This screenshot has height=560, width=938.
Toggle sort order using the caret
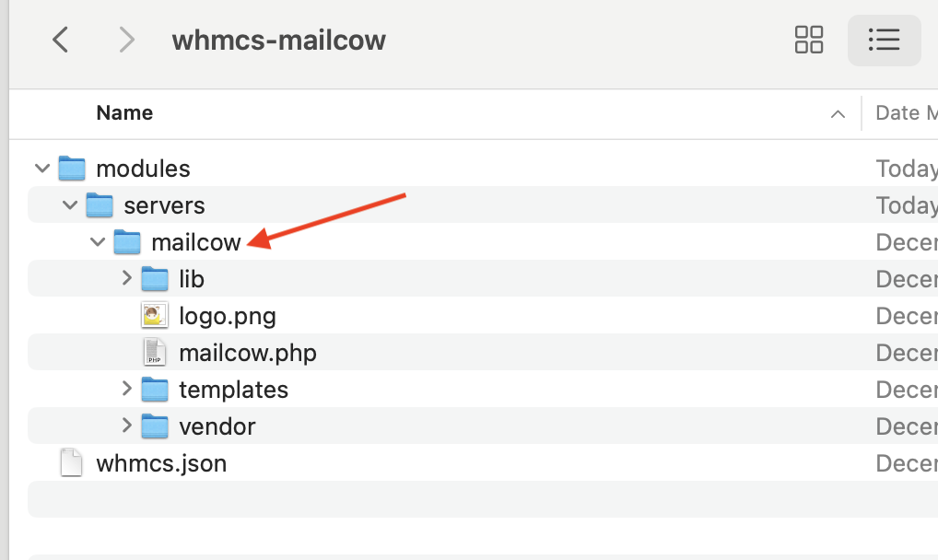pyautogui.click(x=838, y=114)
